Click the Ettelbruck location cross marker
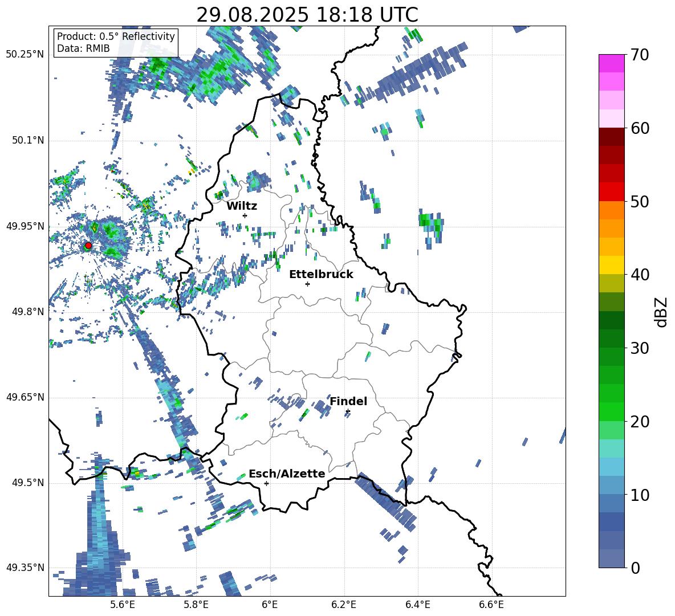 coord(307,284)
